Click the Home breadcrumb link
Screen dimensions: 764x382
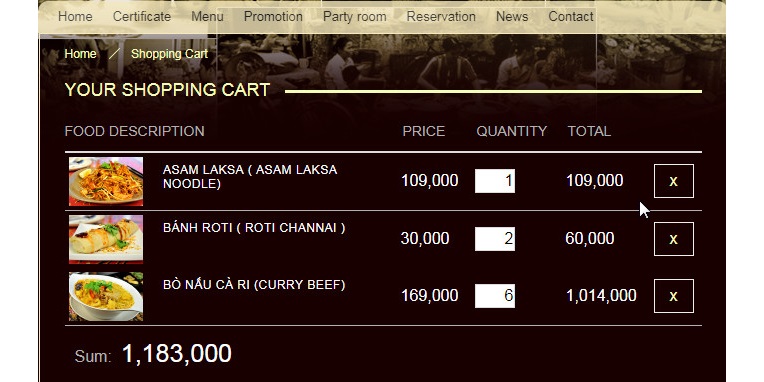point(80,54)
